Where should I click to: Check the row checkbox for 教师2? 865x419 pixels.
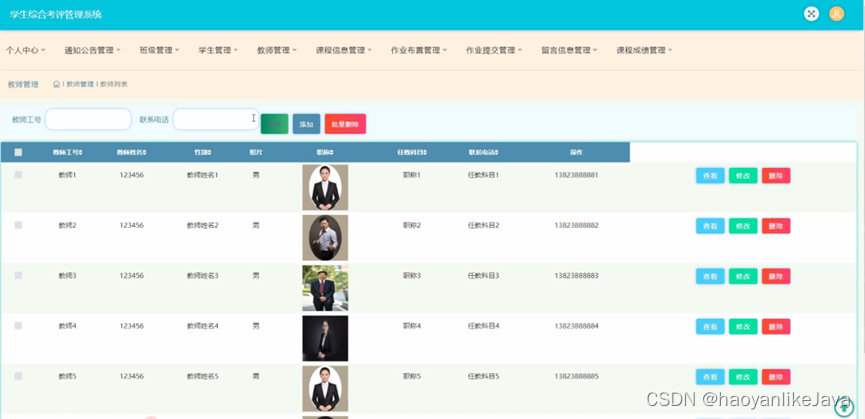click(x=18, y=225)
